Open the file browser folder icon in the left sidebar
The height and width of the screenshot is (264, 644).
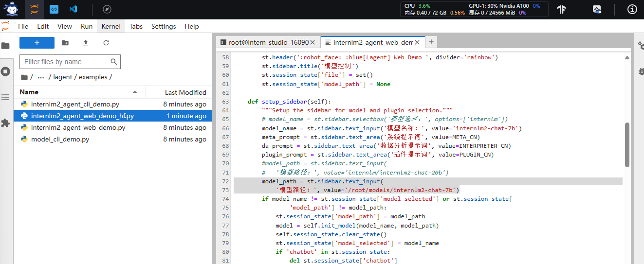(6, 46)
